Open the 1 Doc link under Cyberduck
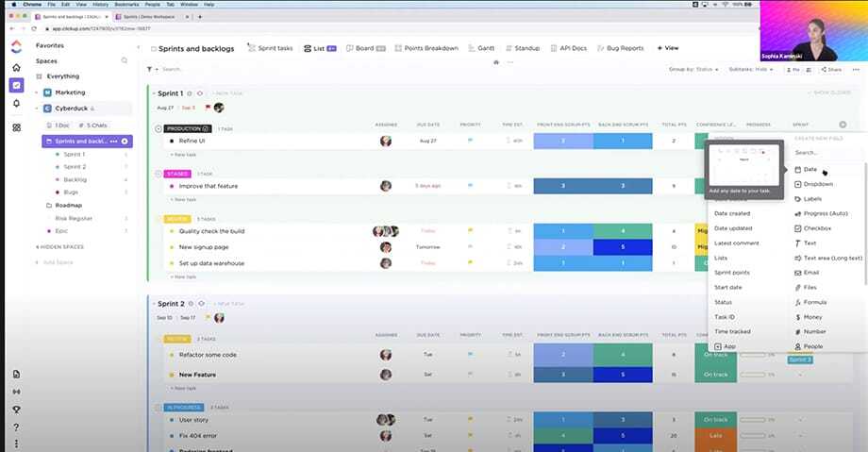Viewport: 868px width, 452px height. click(x=58, y=126)
